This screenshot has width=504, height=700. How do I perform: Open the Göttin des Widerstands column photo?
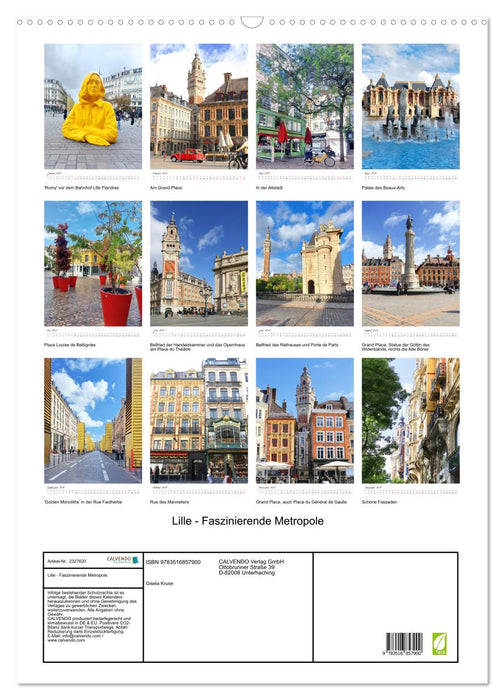point(411,263)
